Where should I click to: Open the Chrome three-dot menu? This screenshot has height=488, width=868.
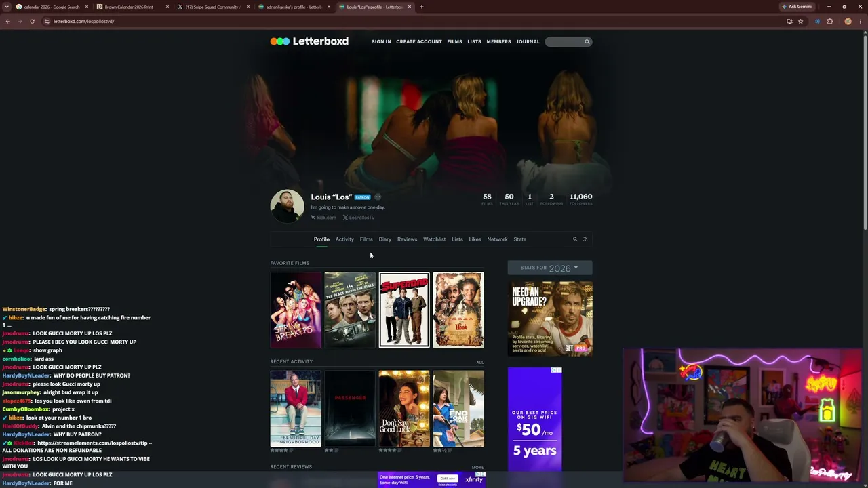[x=861, y=21]
